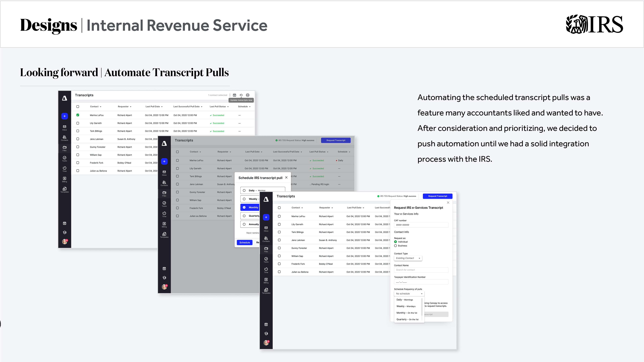Open Files in the back window sidebar
644x362 pixels.
[x=65, y=148]
